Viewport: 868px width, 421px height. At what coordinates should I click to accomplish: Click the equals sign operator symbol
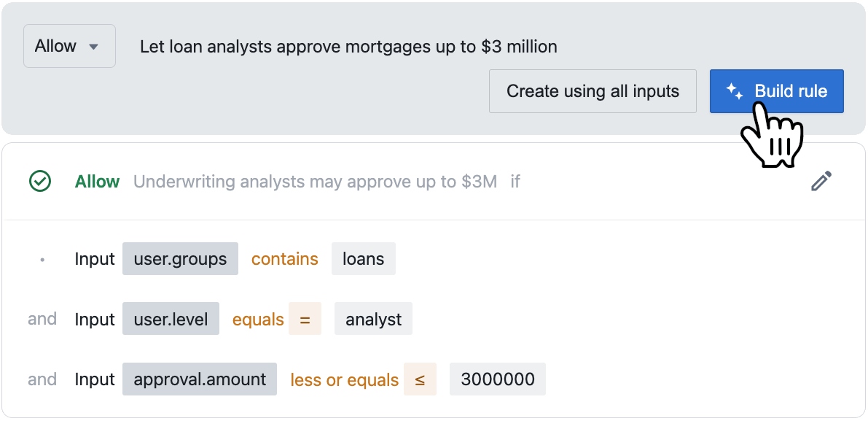(305, 319)
